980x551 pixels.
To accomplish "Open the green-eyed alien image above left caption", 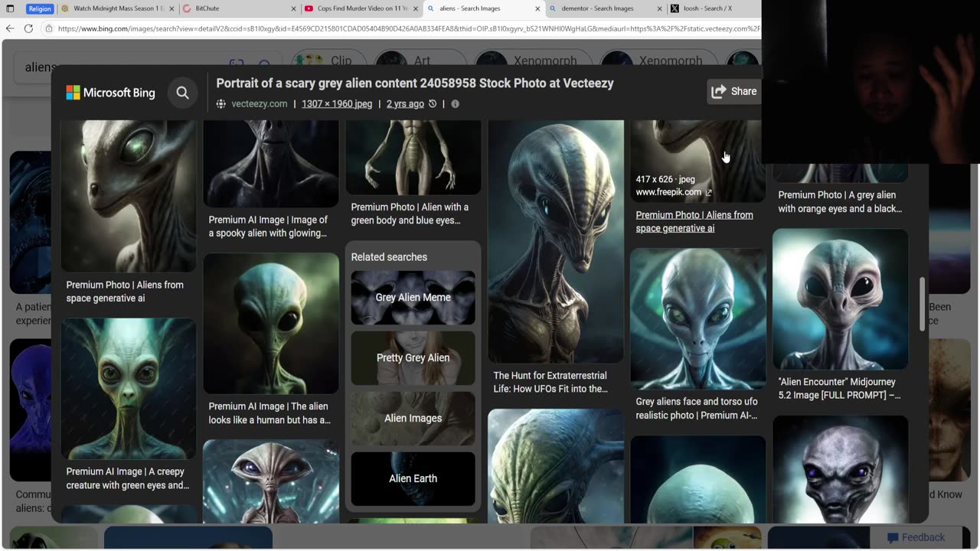I will click(x=129, y=196).
